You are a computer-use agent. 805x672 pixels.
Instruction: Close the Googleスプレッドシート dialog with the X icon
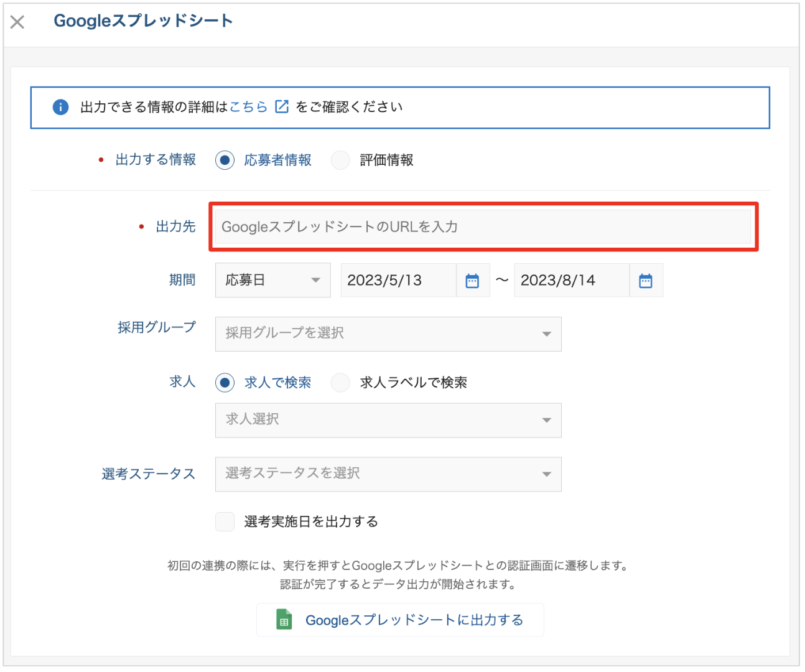tap(17, 22)
